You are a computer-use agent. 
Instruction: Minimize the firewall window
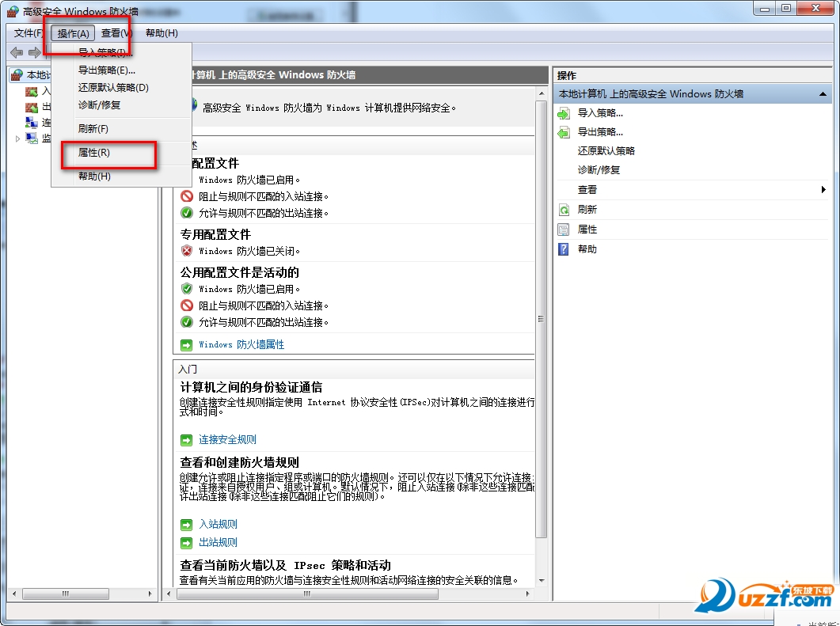point(765,8)
